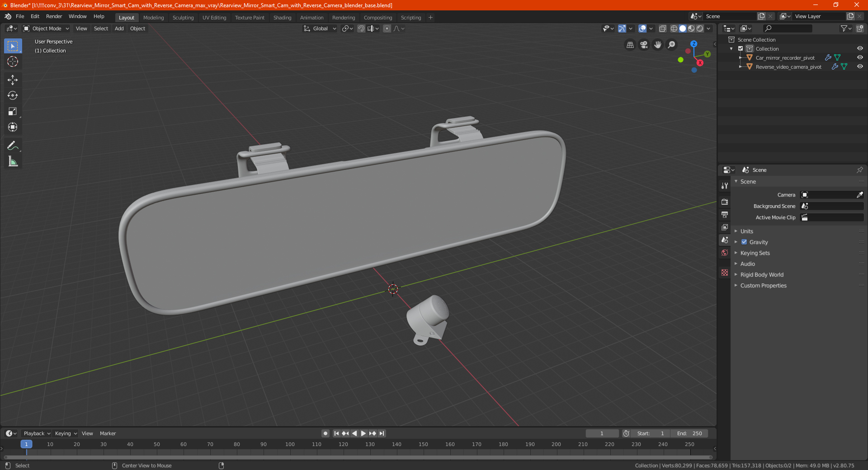Open the Texture properties tab
Image resolution: width=868 pixels, height=470 pixels.
click(725, 273)
